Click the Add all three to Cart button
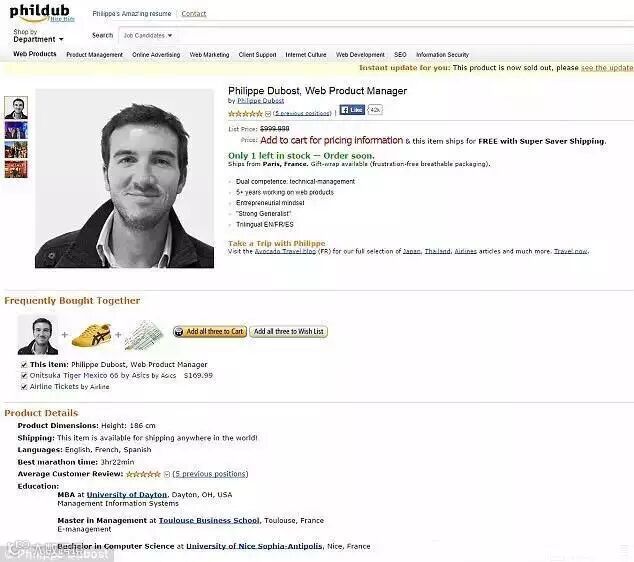This screenshot has height=562, width=634. [x=210, y=332]
